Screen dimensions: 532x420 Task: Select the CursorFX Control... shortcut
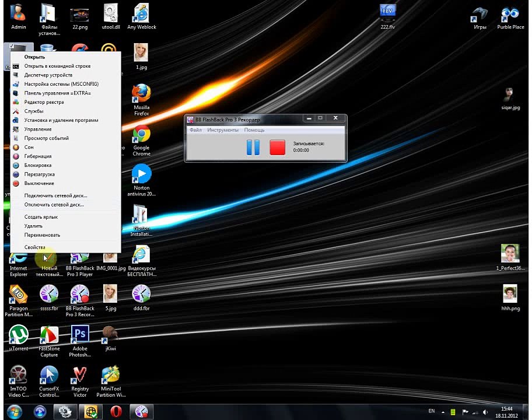(x=49, y=381)
